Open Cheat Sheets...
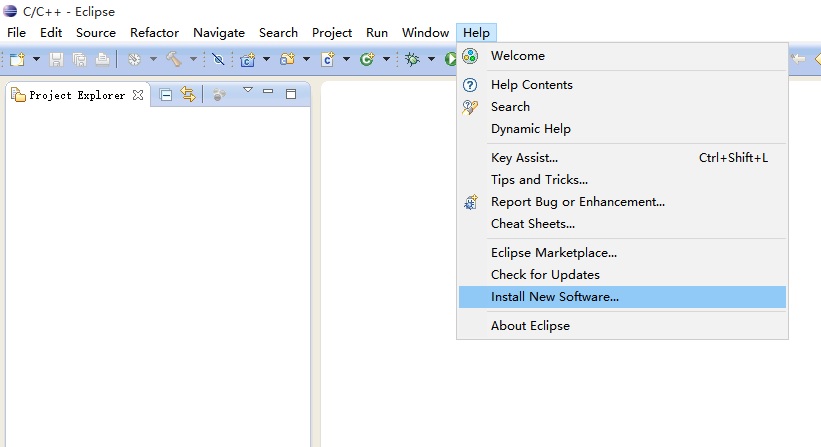The image size is (821, 447). pyautogui.click(x=622, y=224)
